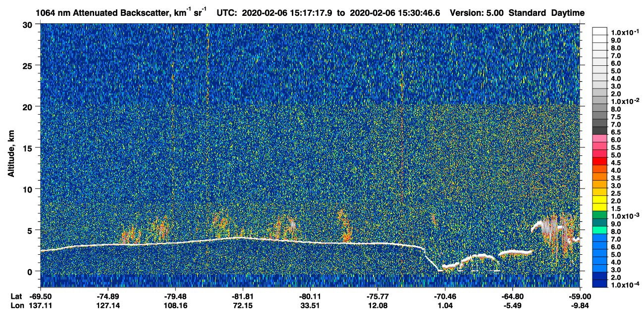Screen dimensions: 644x330
Task: Click the 'UTC:' label in header
Action: tap(227, 13)
